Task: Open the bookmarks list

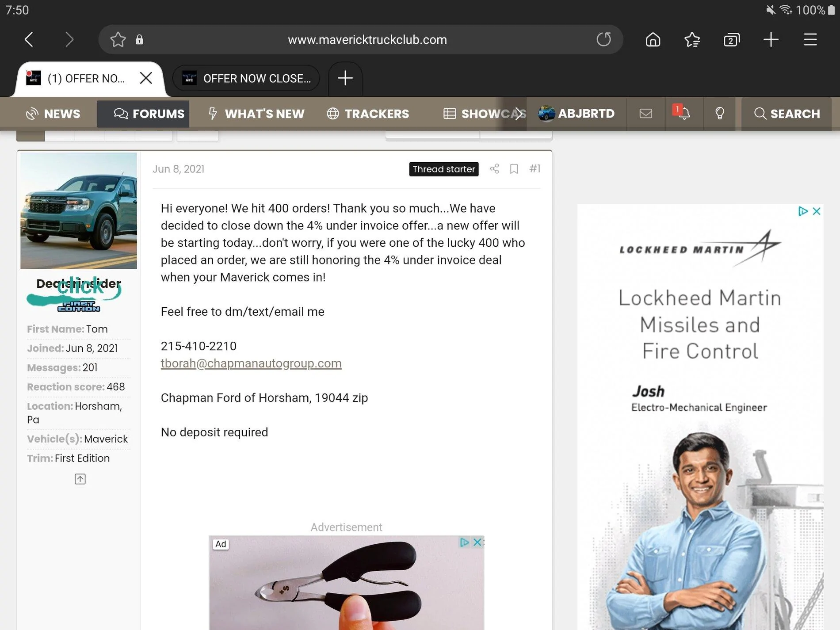Action: point(692,40)
